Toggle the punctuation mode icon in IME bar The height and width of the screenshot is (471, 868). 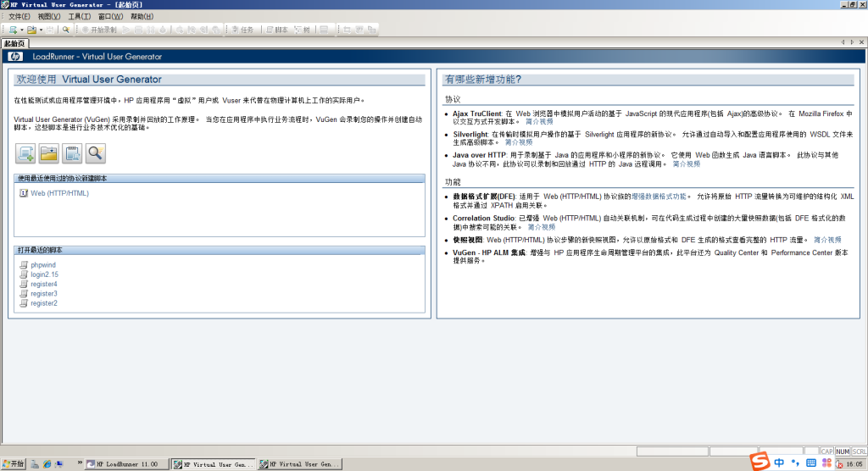[x=795, y=463]
